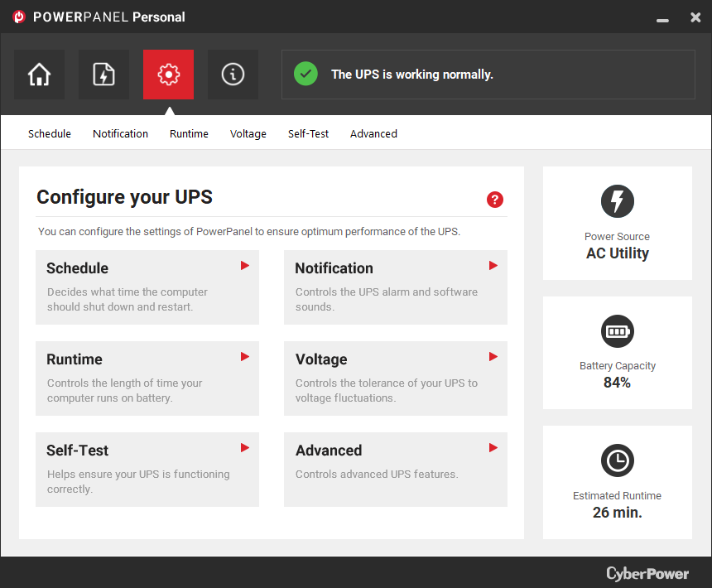The image size is (712, 588).
Task: Click the Power Source lightning icon
Action: click(x=617, y=201)
